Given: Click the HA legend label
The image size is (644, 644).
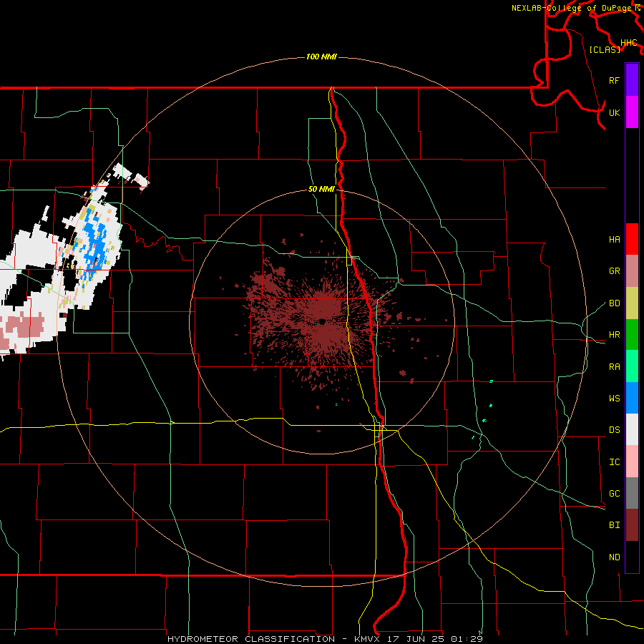Looking at the screenshot, I should pos(614,240).
